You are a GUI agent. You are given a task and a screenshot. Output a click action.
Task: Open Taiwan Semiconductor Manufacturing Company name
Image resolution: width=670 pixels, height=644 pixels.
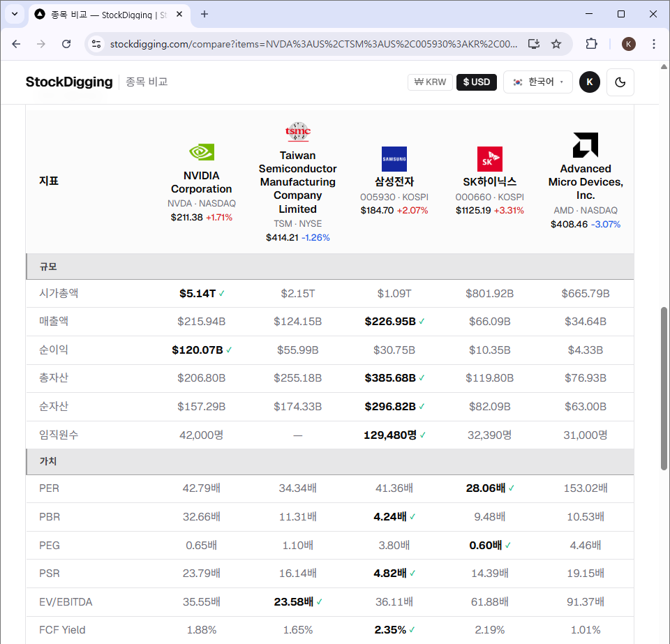pyautogui.click(x=298, y=182)
